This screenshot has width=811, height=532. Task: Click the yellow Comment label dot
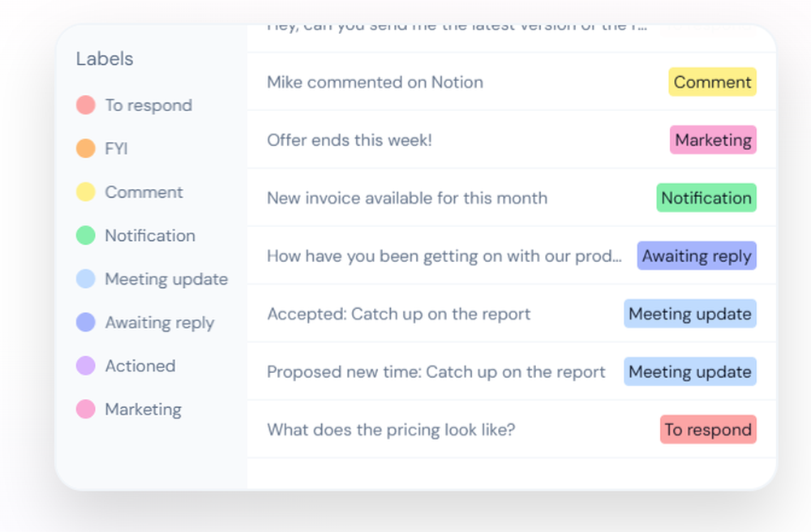86,192
